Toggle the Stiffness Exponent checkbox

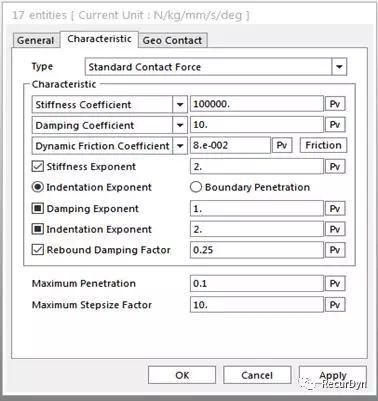[x=38, y=166]
